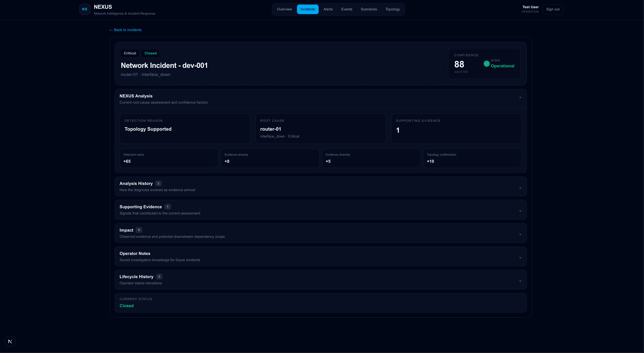Click the Lifecycle History count badge 3
Image resolution: width=644 pixels, height=353 pixels.
[159, 277]
